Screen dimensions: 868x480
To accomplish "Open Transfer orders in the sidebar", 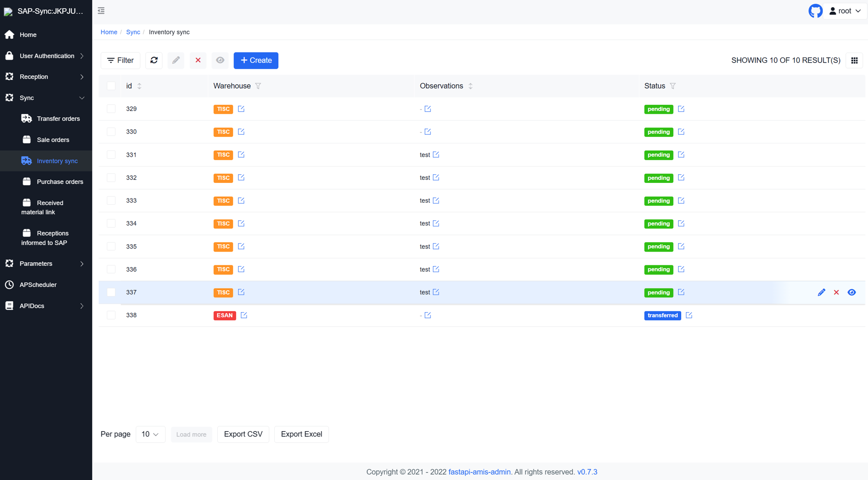I will [58, 118].
